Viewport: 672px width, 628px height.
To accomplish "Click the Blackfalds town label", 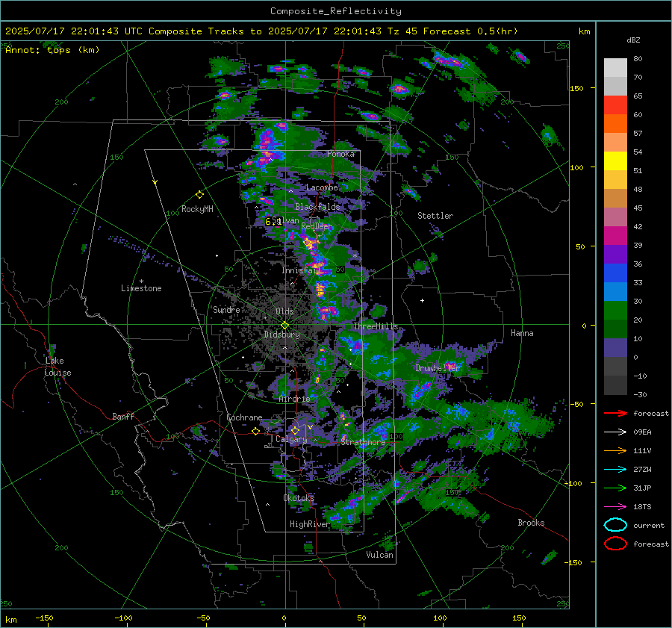I will point(317,207).
